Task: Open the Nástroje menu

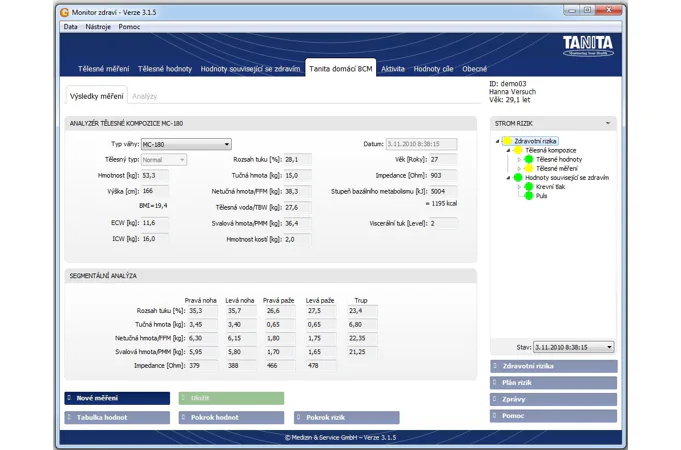Action: pyautogui.click(x=98, y=27)
